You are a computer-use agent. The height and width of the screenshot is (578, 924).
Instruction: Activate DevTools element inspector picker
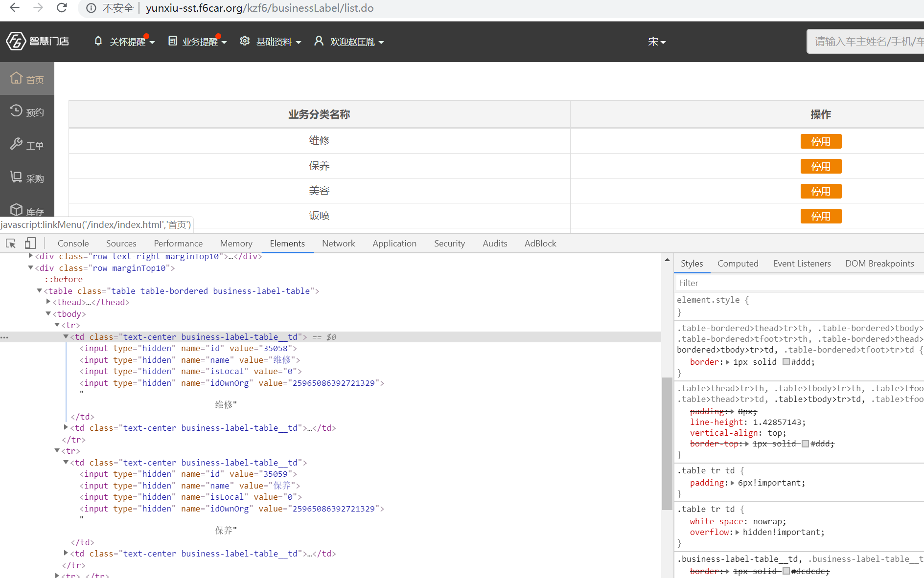pyautogui.click(x=11, y=243)
